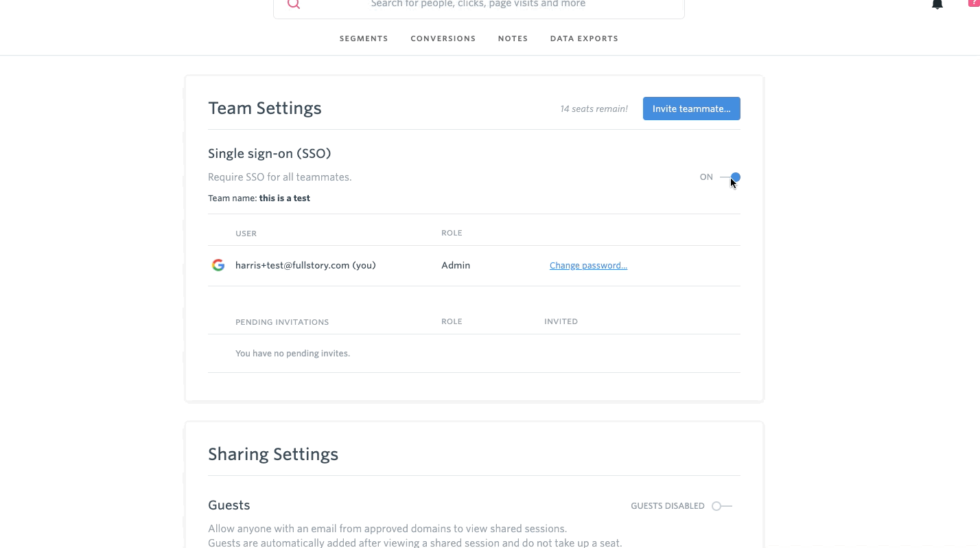This screenshot has height=548, width=980.
Task: Click the Sharing Settings heading
Action: pos(273,454)
